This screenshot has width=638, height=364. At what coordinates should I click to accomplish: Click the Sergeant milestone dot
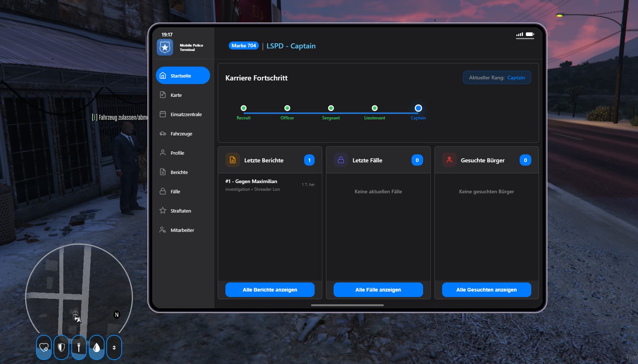(x=331, y=108)
